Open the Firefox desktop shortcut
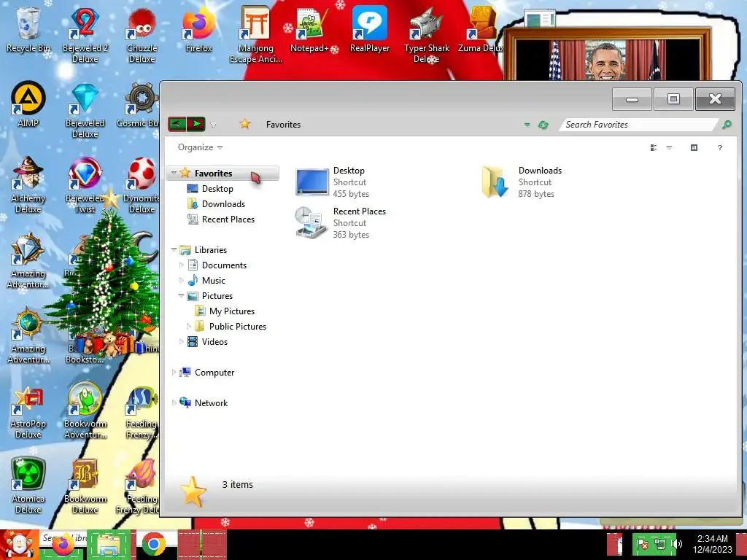The width and height of the screenshot is (747, 560). pos(198,29)
